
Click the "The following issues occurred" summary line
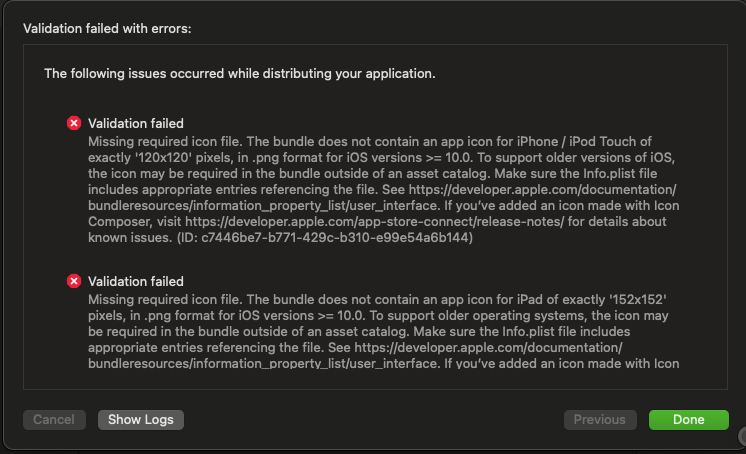[x=239, y=73]
